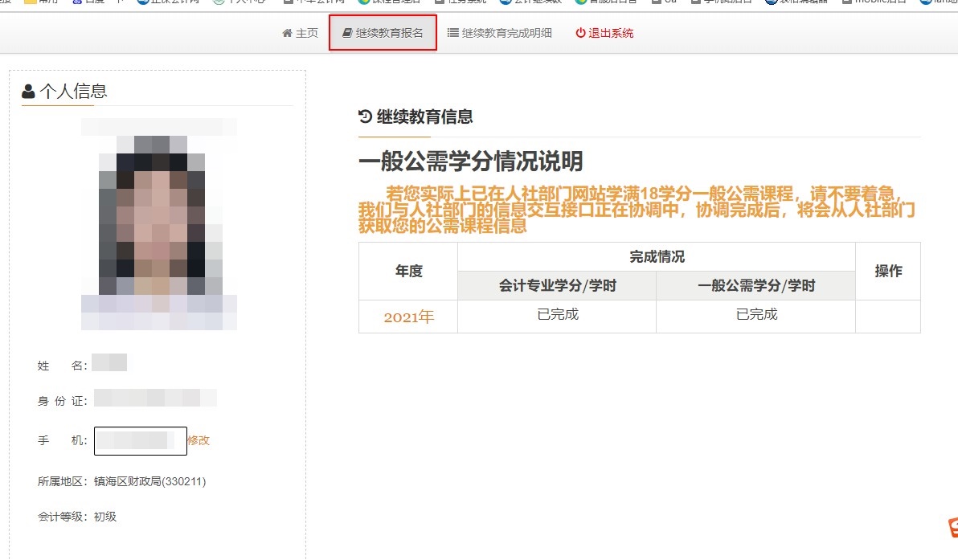Screen dimensions: 958x560
Task: Click the home icon beside 主页
Action: tap(287, 34)
